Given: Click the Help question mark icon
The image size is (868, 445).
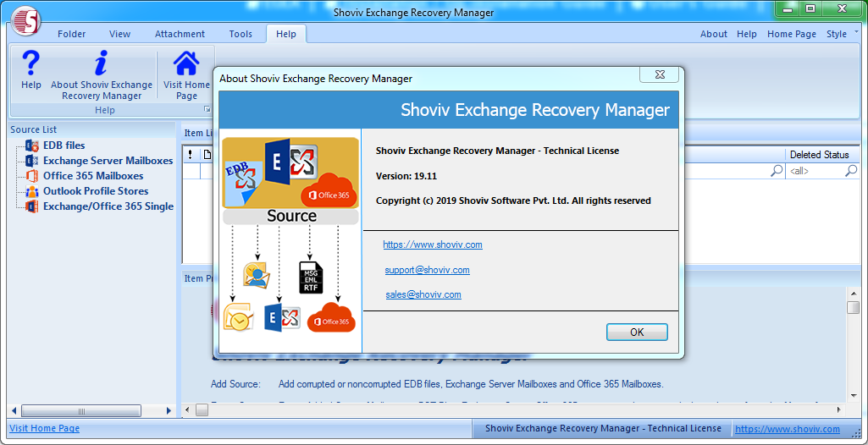Looking at the screenshot, I should pyautogui.click(x=31, y=63).
